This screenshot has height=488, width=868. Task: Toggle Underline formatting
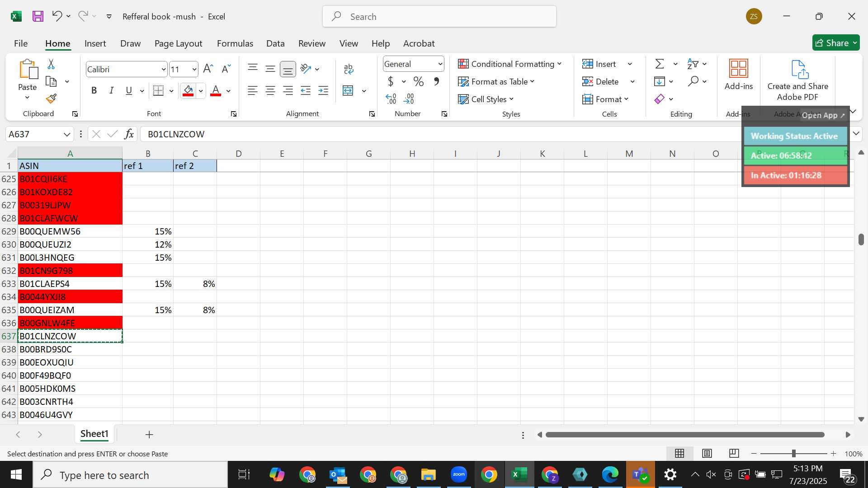coord(129,90)
